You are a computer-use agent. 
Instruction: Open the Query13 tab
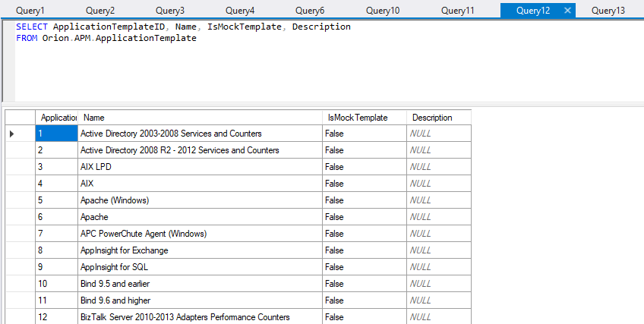click(608, 11)
